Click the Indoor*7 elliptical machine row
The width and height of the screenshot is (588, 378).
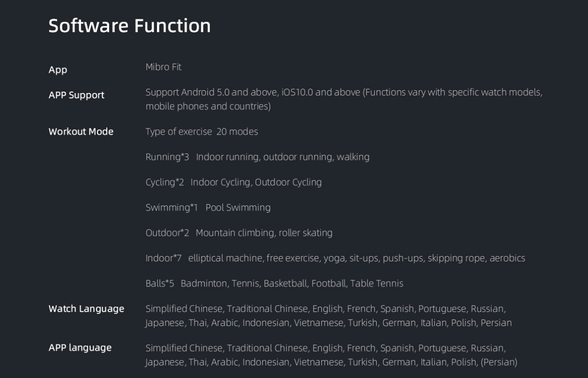point(336,258)
